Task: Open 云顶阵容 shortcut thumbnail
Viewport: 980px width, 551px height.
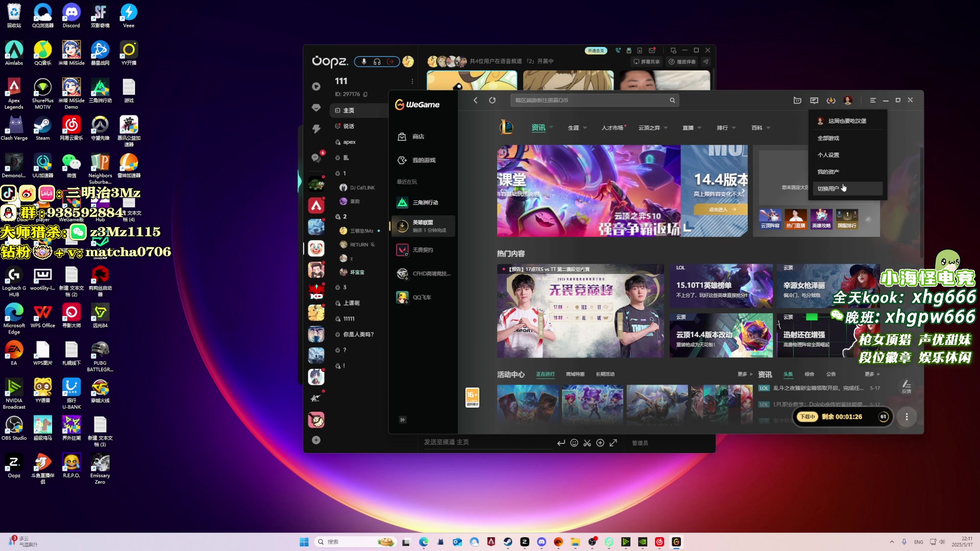Action: click(x=770, y=218)
